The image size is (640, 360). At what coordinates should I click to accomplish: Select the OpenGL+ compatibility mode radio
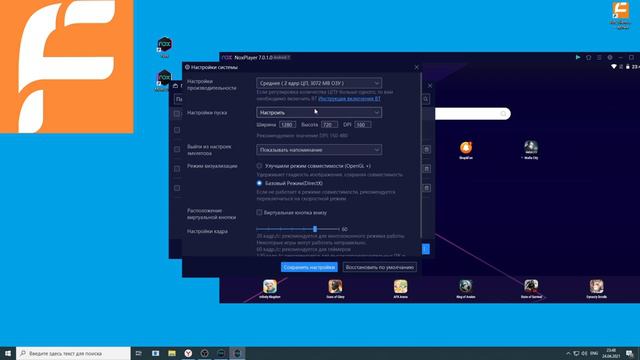point(259,166)
